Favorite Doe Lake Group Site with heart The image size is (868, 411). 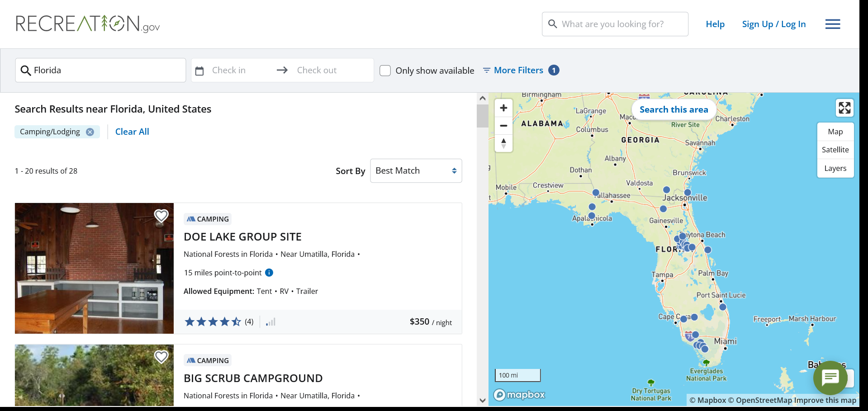coord(161,216)
